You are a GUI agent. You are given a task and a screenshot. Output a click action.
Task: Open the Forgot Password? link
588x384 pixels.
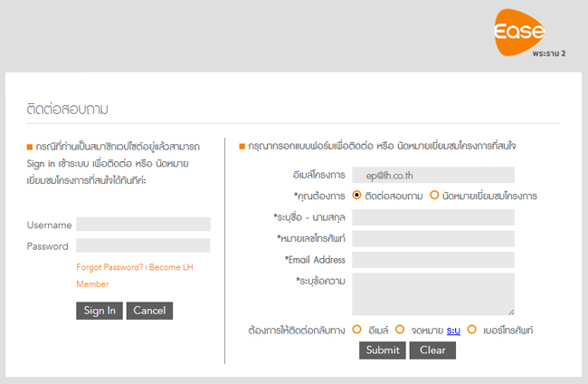tap(109, 267)
